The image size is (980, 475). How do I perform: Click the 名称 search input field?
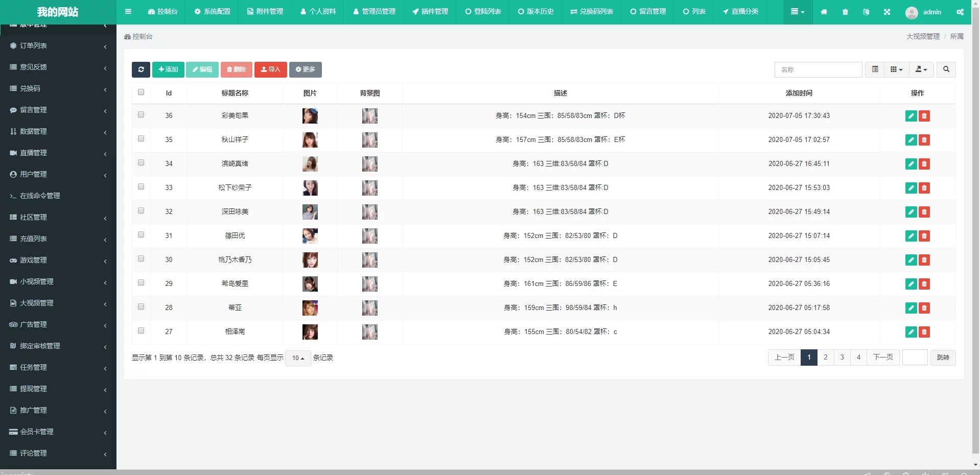818,69
